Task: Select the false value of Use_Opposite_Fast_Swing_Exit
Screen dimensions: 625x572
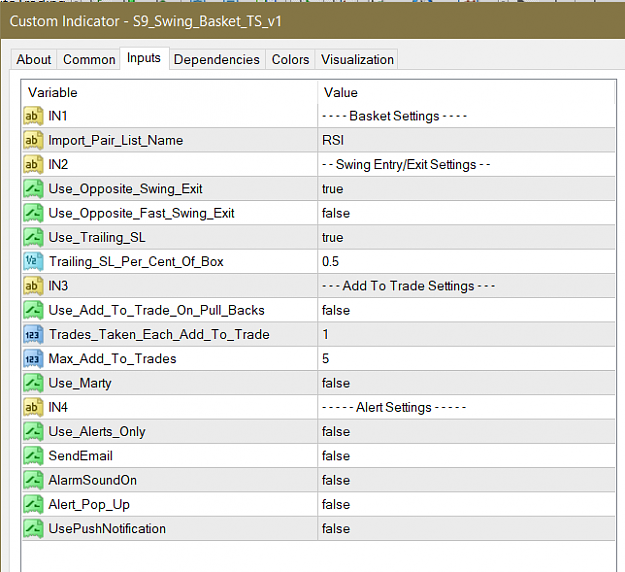Action: pyautogui.click(x=466, y=213)
